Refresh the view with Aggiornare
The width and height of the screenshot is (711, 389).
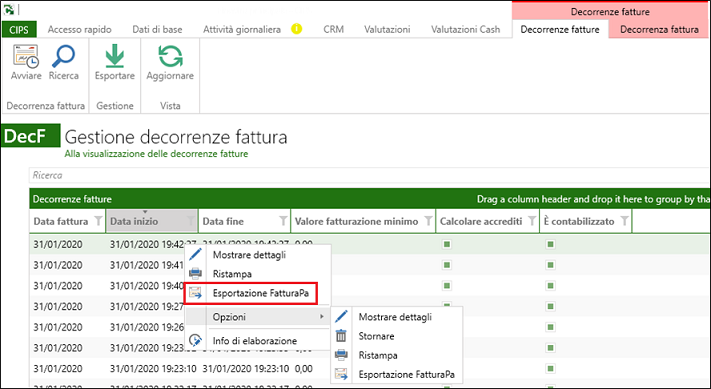[x=170, y=56]
